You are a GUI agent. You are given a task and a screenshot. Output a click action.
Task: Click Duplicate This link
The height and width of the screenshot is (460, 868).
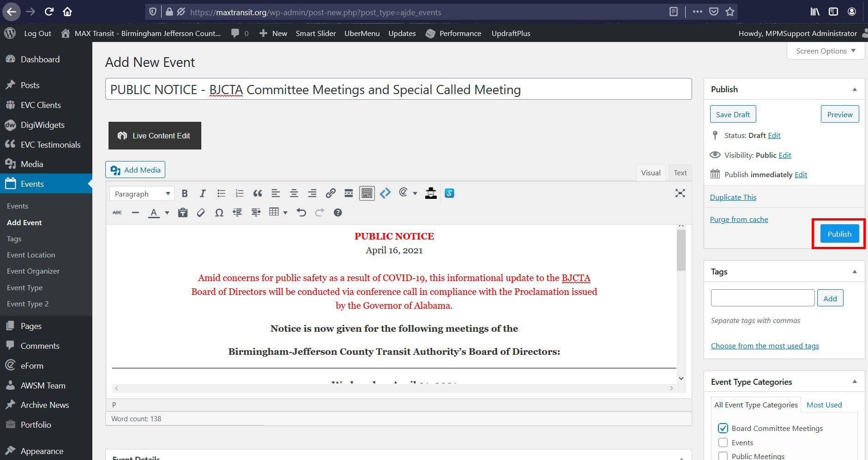click(733, 197)
